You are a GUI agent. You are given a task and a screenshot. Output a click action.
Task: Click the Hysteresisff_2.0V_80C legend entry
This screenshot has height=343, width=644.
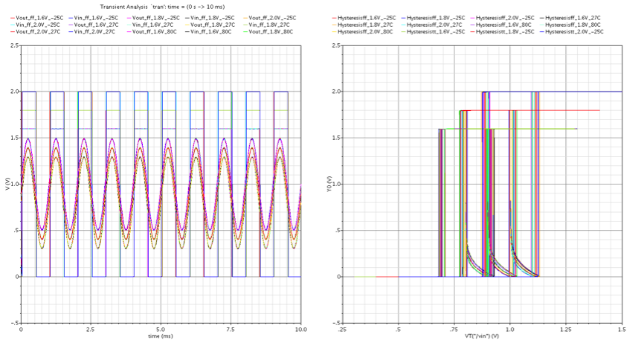coord(364,32)
